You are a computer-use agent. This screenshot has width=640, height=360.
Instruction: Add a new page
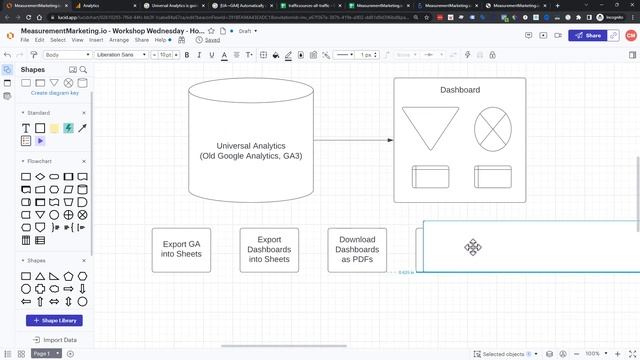(x=70, y=354)
